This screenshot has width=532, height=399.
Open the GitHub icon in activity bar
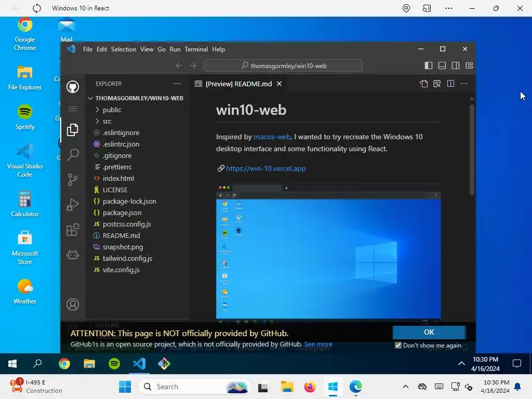73,87
